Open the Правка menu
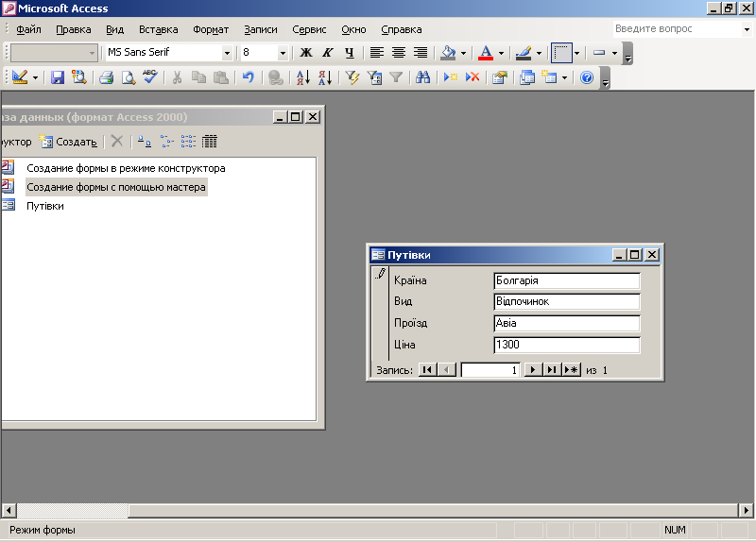Screen dimensions: 756x542 click(x=74, y=29)
